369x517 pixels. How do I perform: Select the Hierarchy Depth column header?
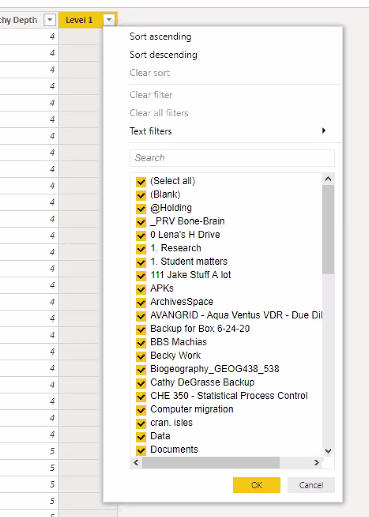(x=19, y=20)
